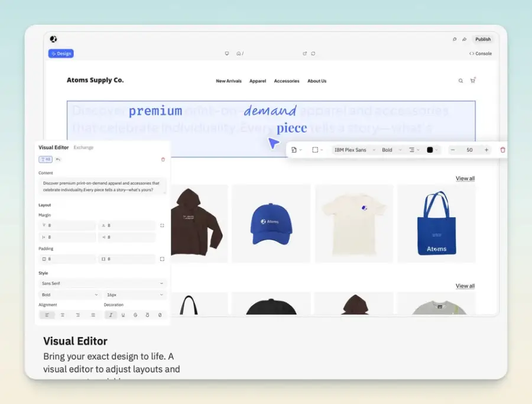
Task: Click the margin bottom input field
Action: [x=127, y=225]
